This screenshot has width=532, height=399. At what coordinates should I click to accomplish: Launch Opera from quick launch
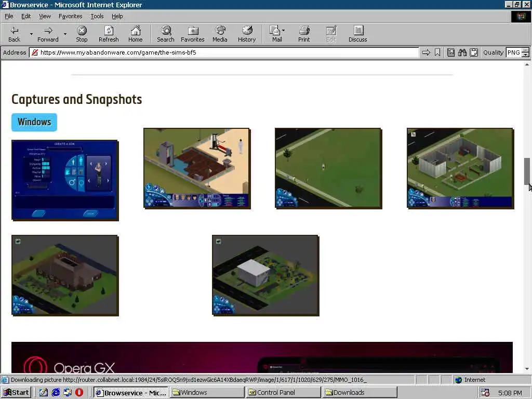(x=79, y=393)
